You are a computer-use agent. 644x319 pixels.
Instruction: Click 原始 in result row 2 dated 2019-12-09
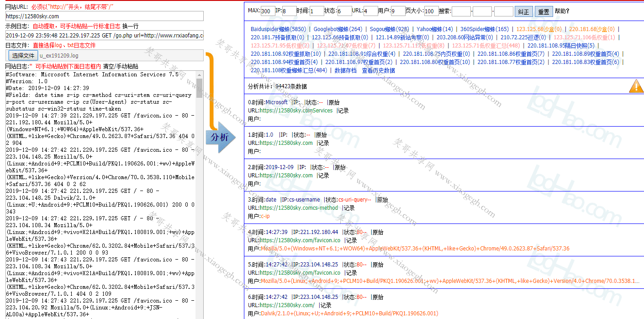340,167
